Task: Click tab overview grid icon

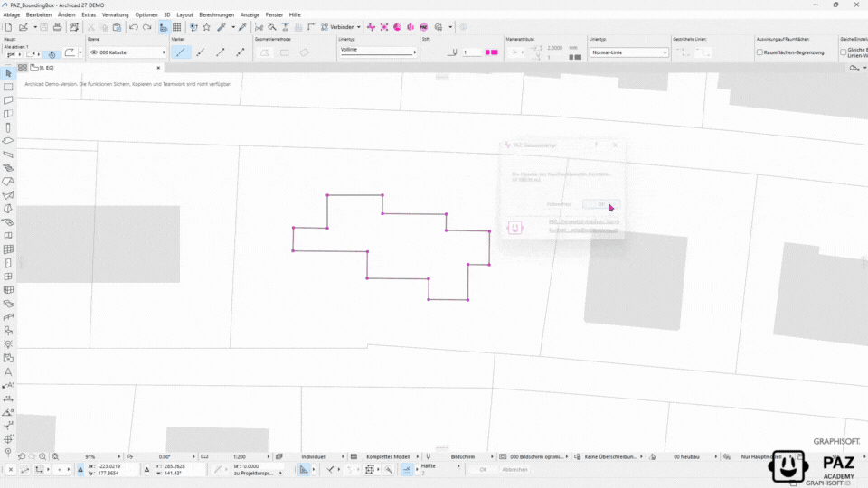Action: (22, 68)
